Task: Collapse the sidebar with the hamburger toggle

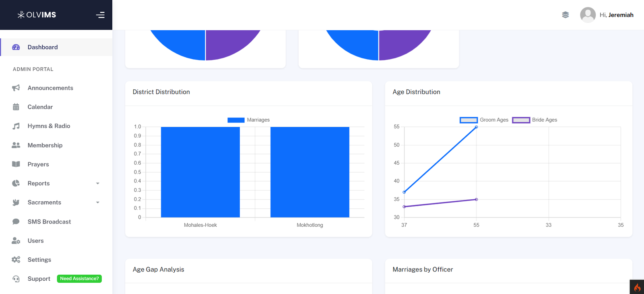Action: coord(100,15)
